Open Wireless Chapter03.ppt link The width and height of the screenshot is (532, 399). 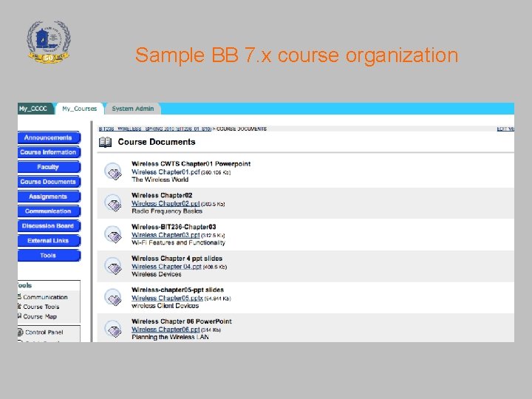(x=166, y=235)
